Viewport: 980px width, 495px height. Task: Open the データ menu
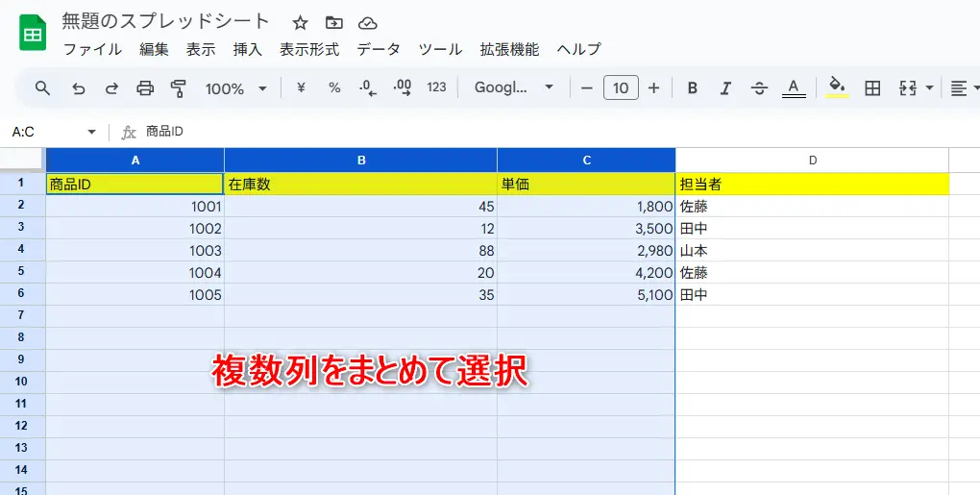tap(379, 49)
